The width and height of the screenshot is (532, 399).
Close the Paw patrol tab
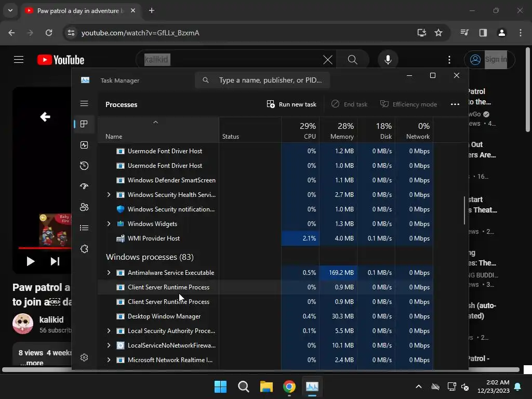[x=133, y=10]
